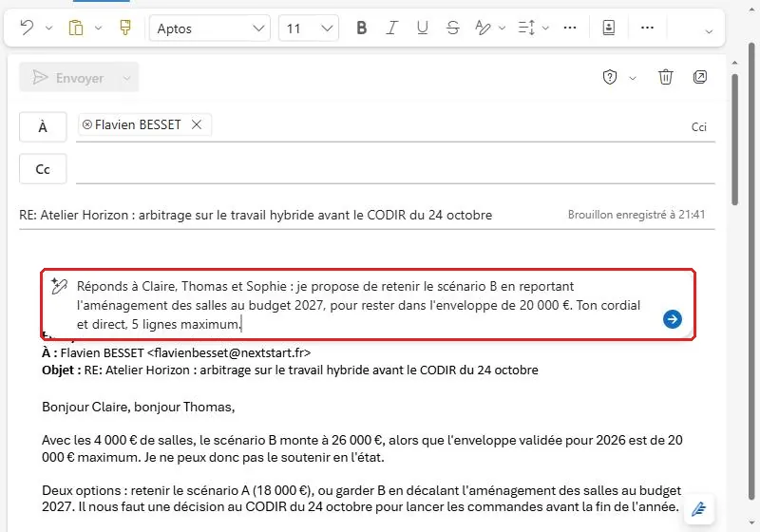Submit the Copilot prompt with blue arrow
760x532 pixels.
[673, 319]
